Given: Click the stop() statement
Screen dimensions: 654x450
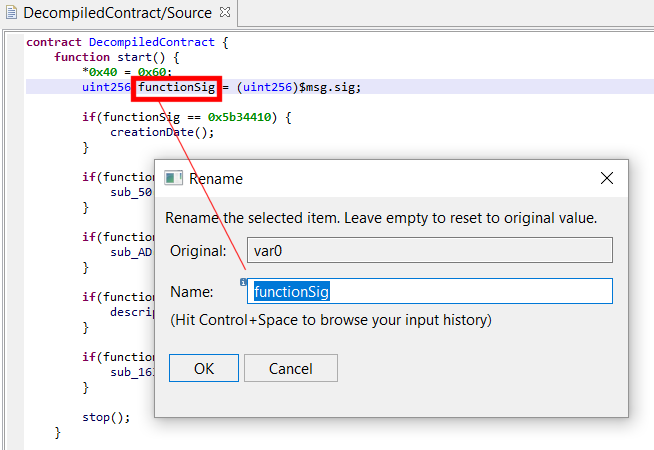Looking at the screenshot, I should [106, 418].
